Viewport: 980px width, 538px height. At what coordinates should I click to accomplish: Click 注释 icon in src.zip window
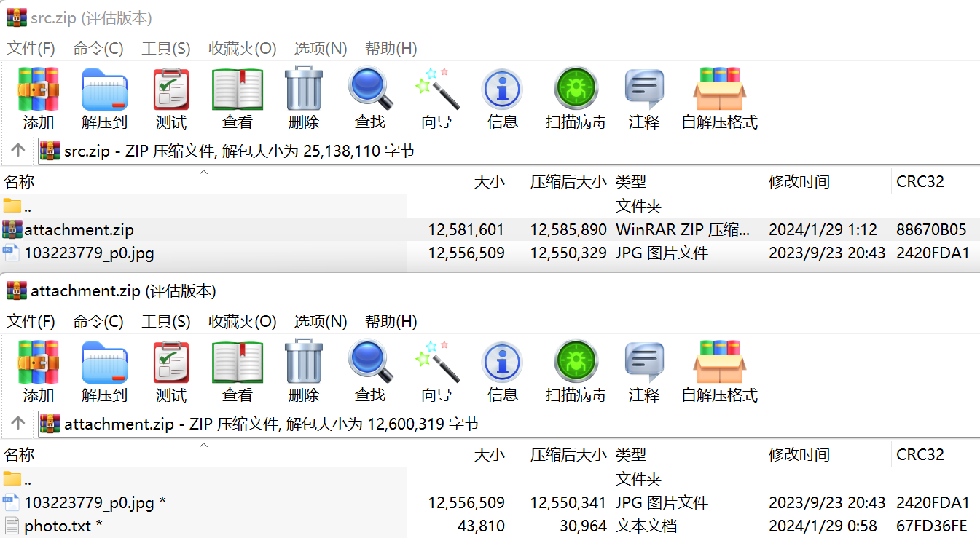point(644,90)
